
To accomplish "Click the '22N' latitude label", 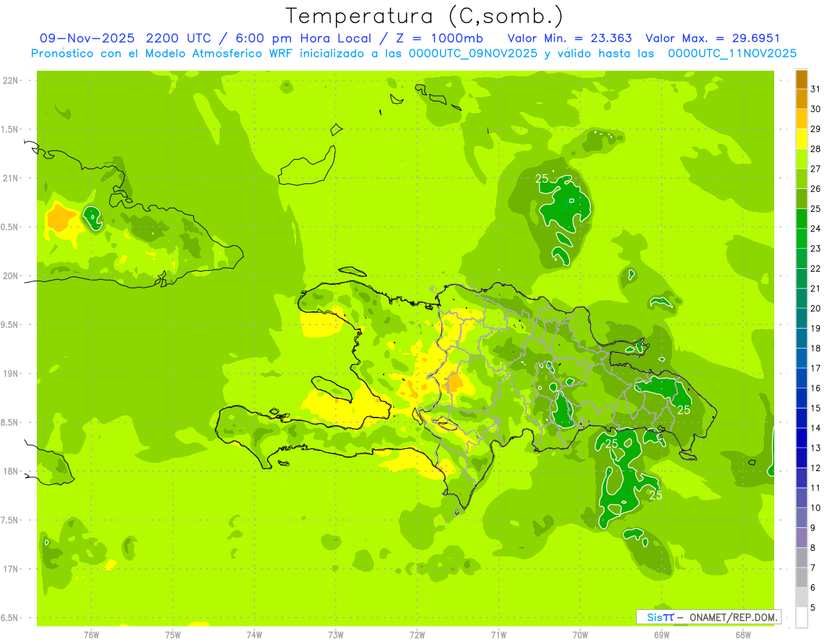I will (11, 81).
